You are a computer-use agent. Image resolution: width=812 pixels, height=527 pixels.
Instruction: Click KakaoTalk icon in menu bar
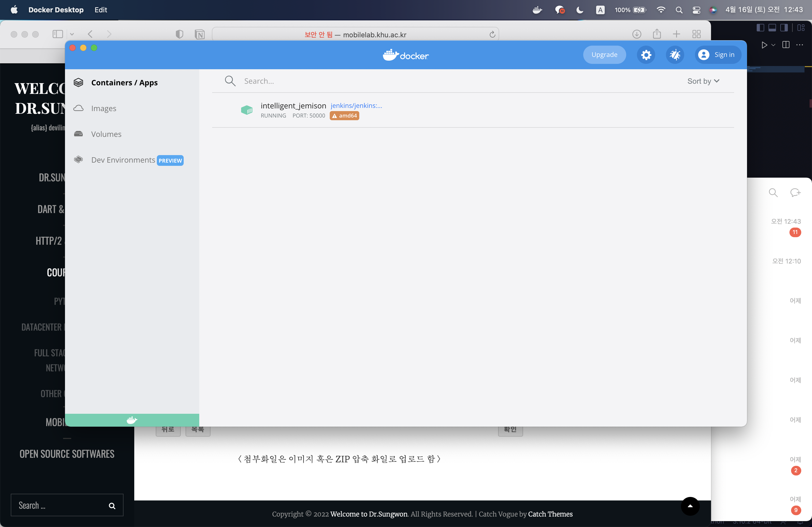(x=560, y=10)
